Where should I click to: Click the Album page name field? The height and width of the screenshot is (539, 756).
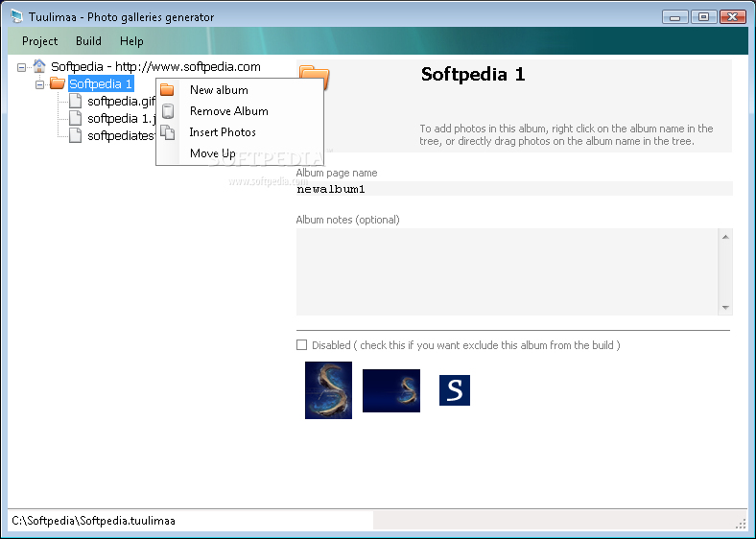[514, 189]
